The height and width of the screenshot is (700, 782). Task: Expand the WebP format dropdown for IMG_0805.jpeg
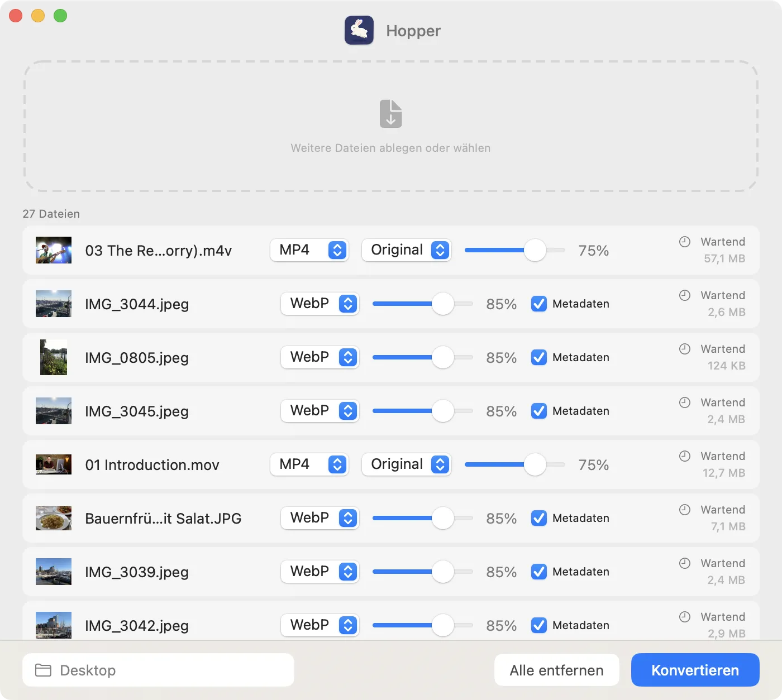coord(320,357)
